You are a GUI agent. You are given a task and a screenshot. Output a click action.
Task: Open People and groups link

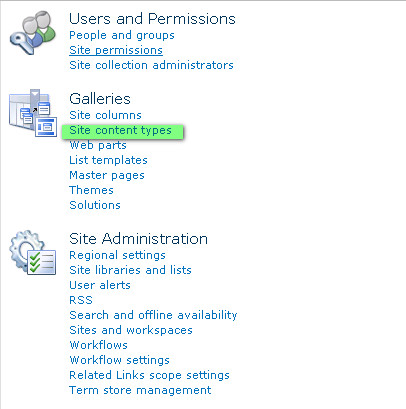122,35
